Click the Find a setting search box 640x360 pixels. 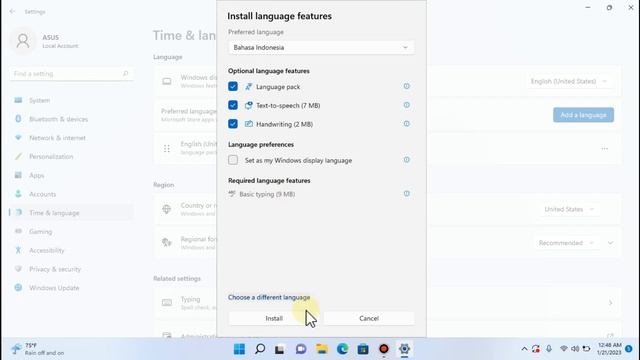[71, 74]
